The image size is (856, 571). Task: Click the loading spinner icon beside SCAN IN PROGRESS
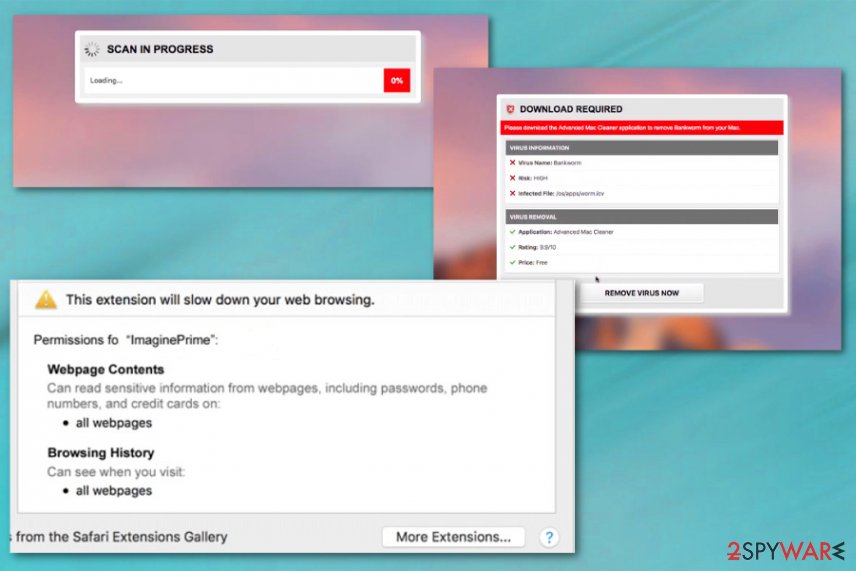92,50
